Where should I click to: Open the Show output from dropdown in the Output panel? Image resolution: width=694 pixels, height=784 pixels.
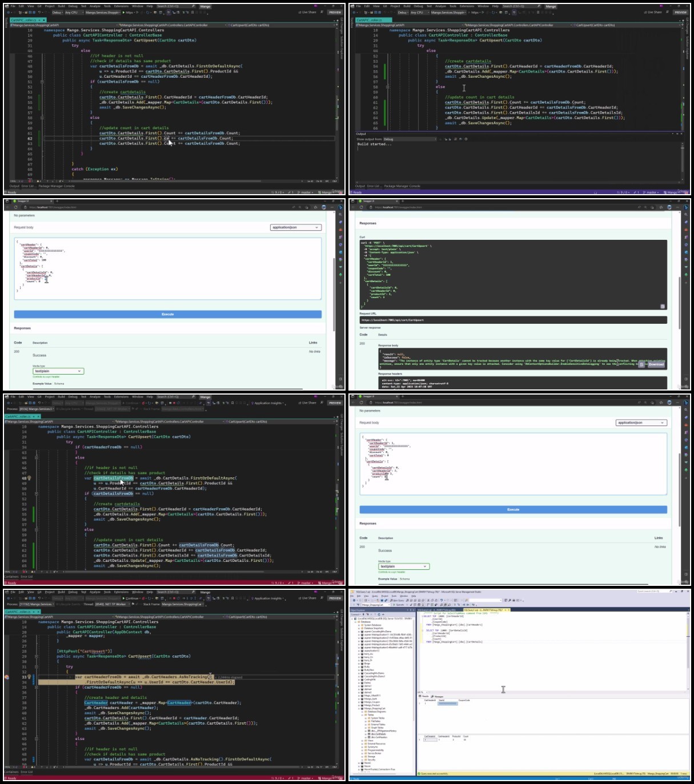pos(410,139)
